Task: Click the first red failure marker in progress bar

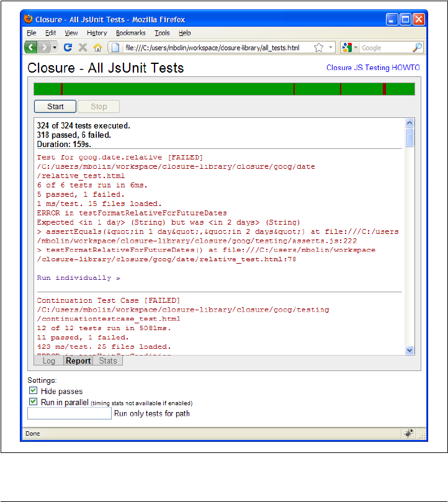Action: pyautogui.click(x=62, y=89)
